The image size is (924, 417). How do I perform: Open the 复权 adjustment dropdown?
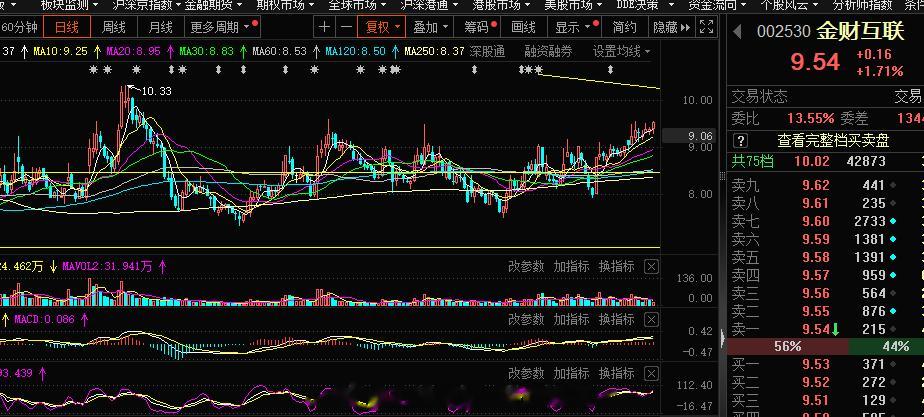coord(381,27)
